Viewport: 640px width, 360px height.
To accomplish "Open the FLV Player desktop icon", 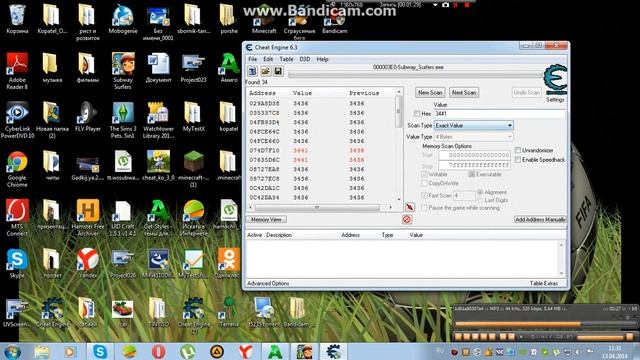I will [88, 116].
